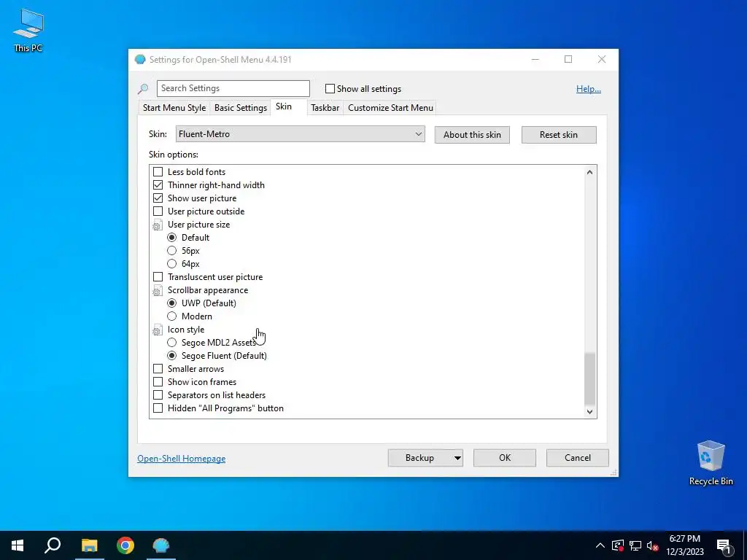This screenshot has height=560, width=747.
Task: Open the Help... link
Action: (589, 89)
